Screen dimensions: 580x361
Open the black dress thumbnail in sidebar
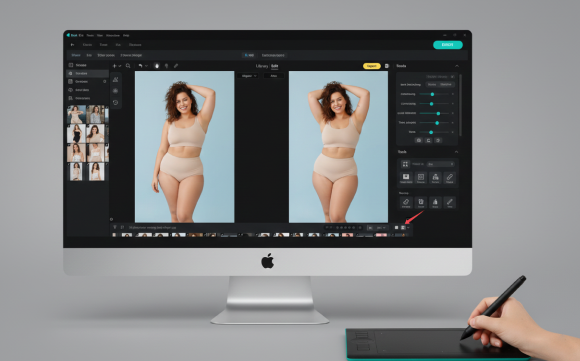[77, 134]
